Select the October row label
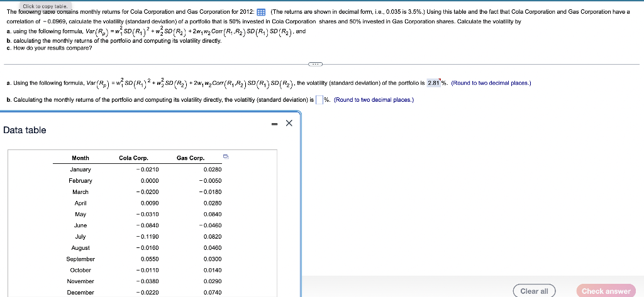The image size is (644, 297). (80, 270)
